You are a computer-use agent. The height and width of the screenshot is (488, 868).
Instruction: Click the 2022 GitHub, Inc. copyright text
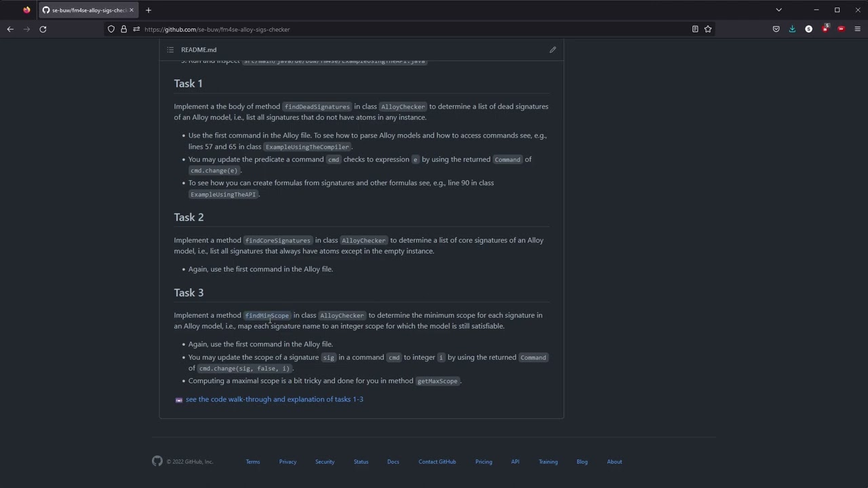pos(190,462)
